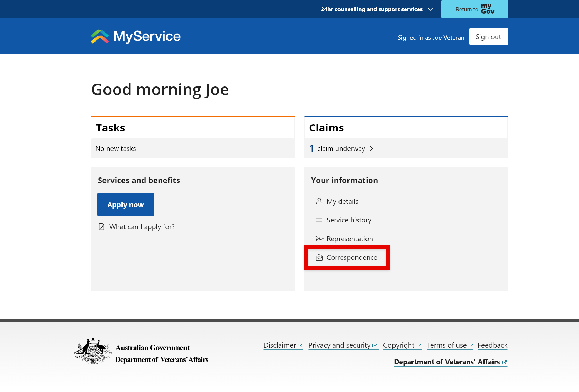The width and height of the screenshot is (579, 392).
Task: Click the Apply now button
Action: pyautogui.click(x=126, y=204)
